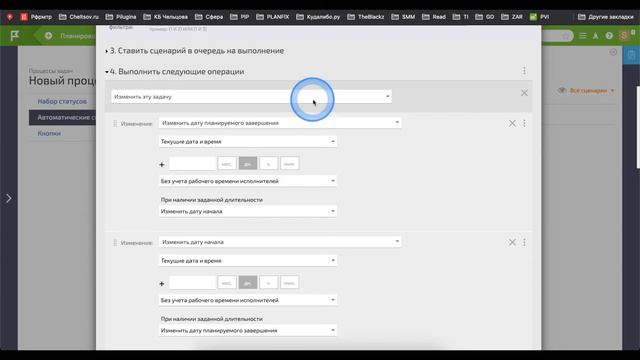
Task: Open the Planfix flag logo home
Action: pos(15,36)
